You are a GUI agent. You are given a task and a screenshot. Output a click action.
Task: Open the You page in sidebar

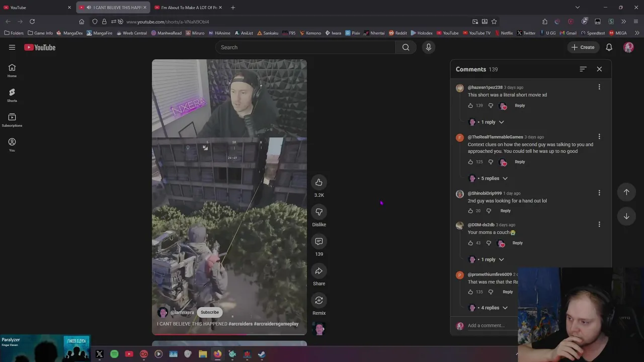12,145
